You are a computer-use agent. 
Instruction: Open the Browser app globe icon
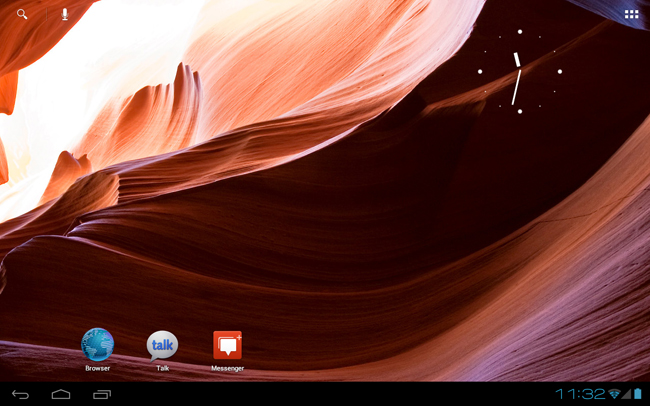pyautogui.click(x=97, y=345)
